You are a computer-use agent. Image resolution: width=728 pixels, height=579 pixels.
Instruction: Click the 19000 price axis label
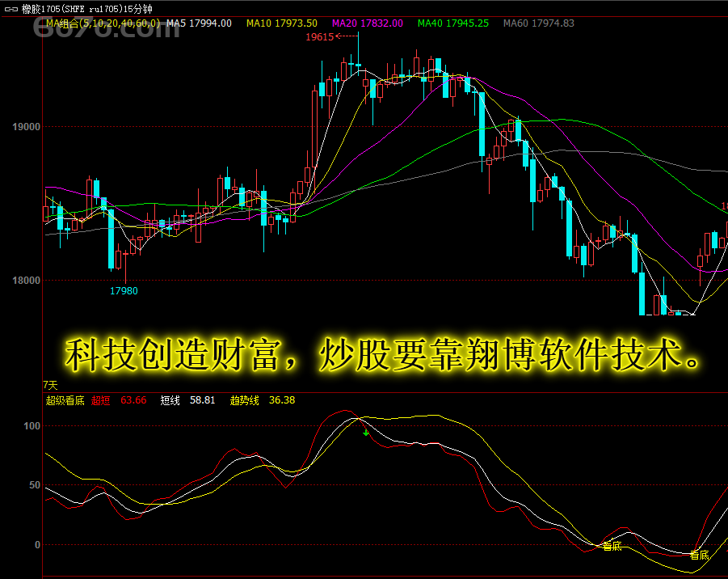26,127
